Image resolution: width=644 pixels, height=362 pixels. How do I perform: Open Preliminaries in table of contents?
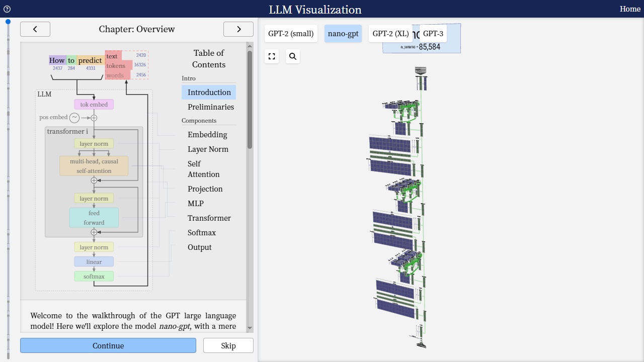tap(211, 107)
